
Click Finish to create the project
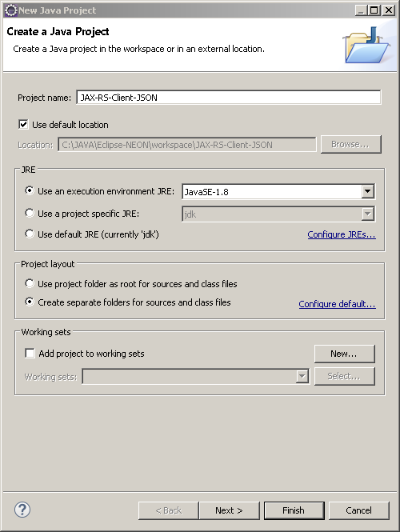[294, 510]
